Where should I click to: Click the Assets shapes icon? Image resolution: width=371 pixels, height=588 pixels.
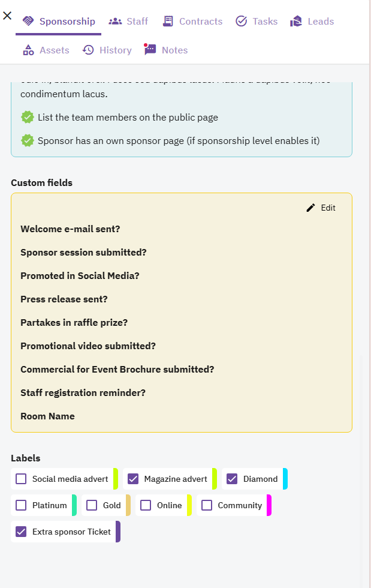tap(29, 50)
